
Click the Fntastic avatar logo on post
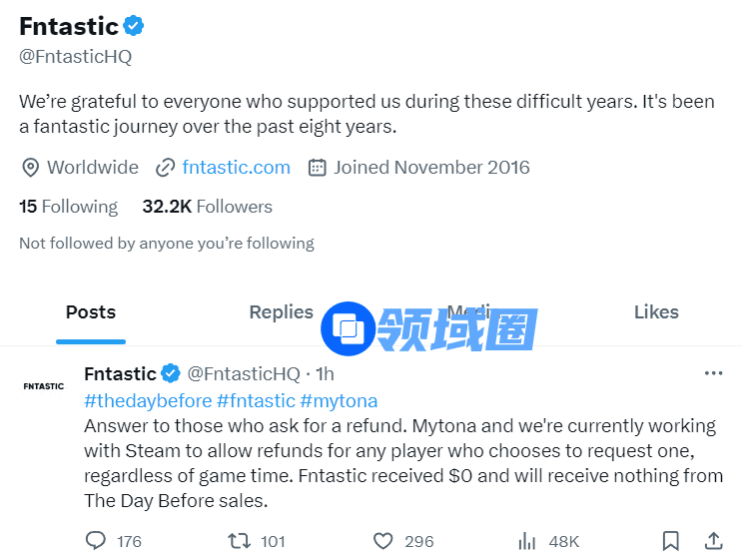(43, 385)
